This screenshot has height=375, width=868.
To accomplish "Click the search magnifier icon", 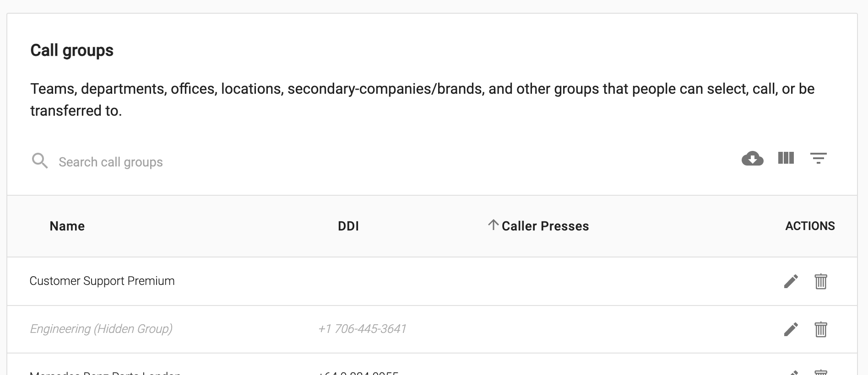I will click(x=40, y=161).
